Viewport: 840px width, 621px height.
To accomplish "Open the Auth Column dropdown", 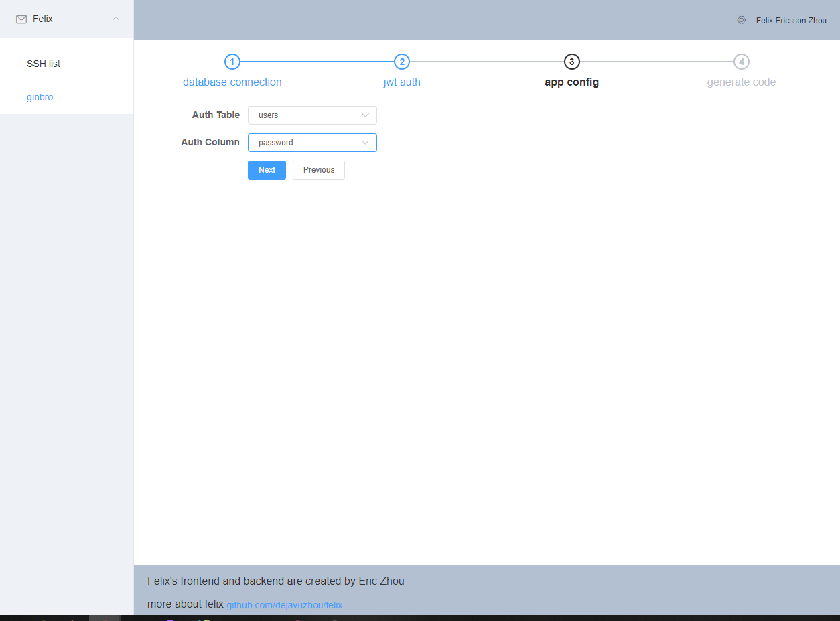I will 312,143.
